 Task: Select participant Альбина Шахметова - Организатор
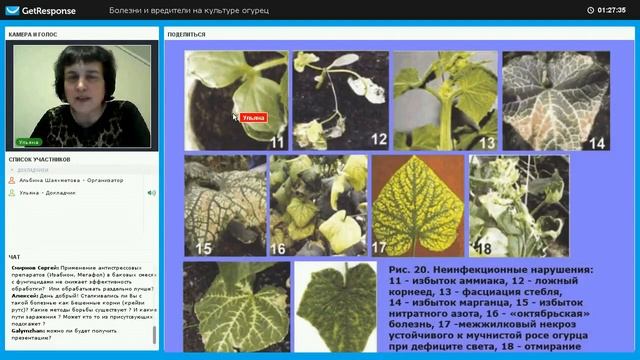pos(71,180)
